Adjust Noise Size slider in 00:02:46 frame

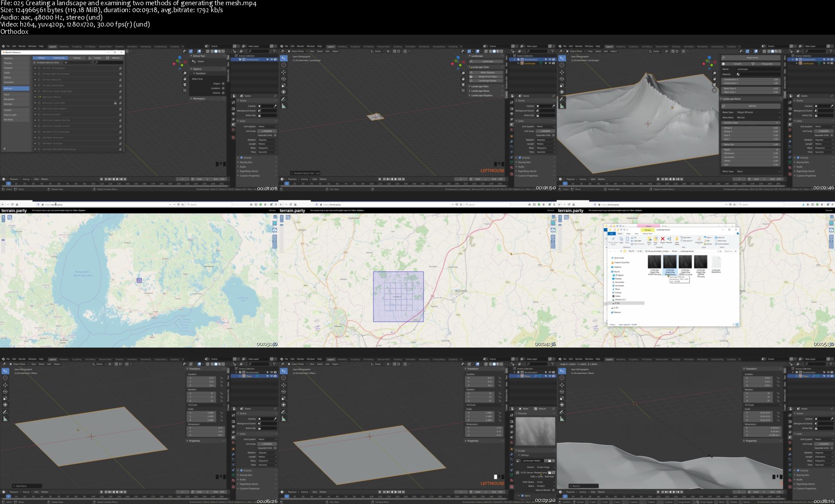pos(751,144)
